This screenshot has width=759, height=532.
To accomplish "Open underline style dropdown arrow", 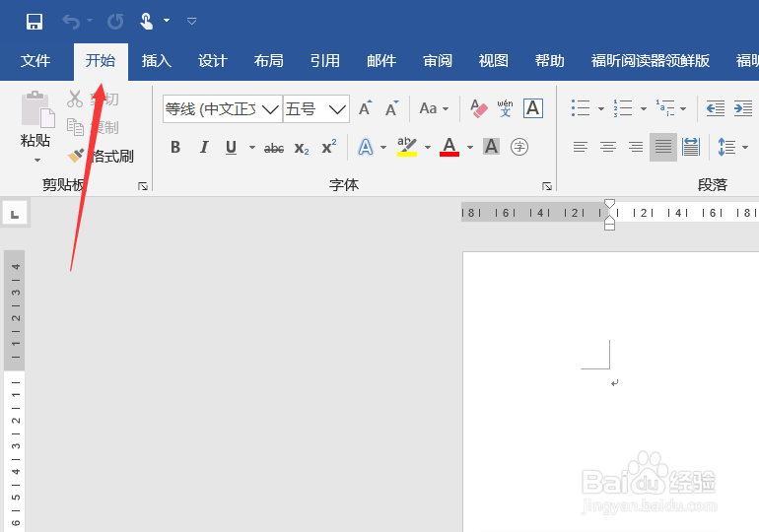I will click(x=252, y=147).
